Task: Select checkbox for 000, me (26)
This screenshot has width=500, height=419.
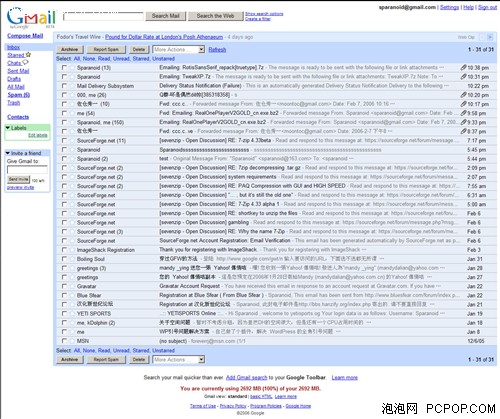Action: tap(64, 95)
